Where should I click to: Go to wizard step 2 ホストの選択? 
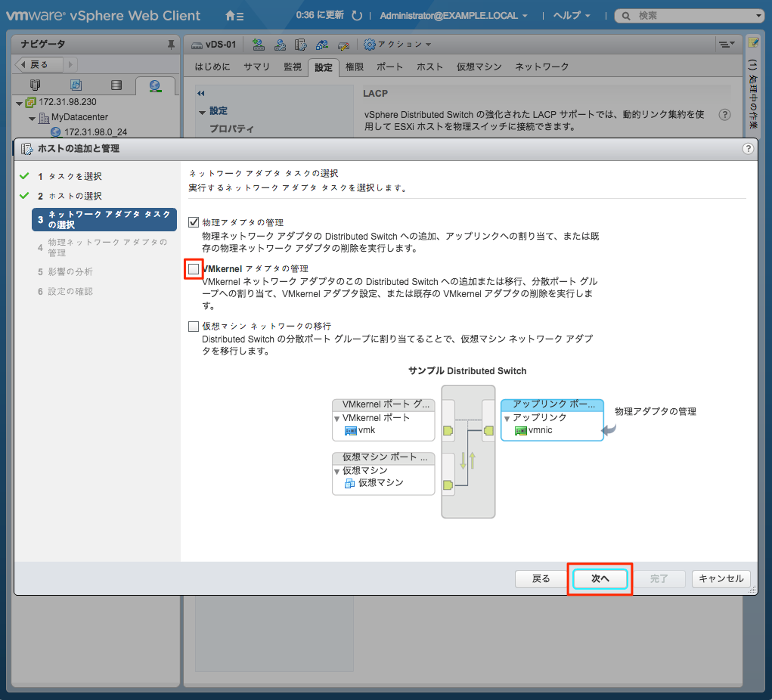[69, 197]
